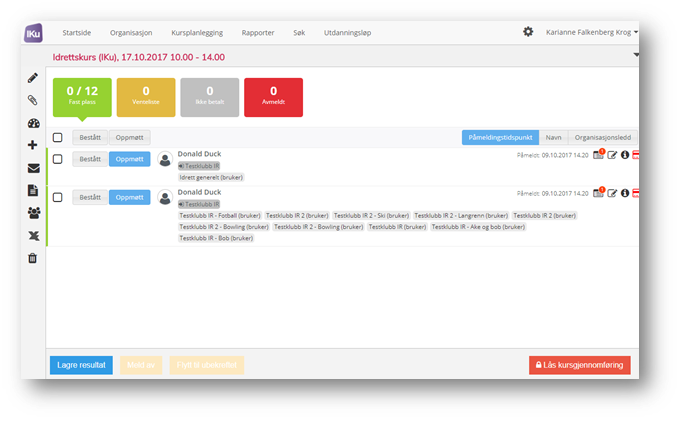Click the trash can delete icon
681x421 pixels.
coord(33,258)
